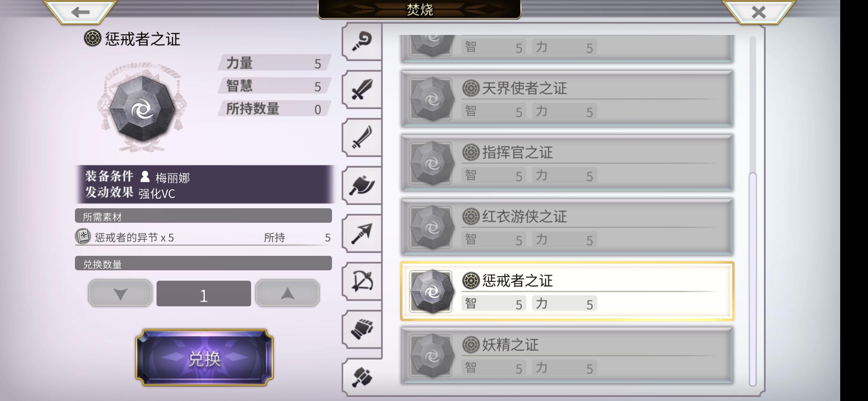This screenshot has height=401, width=868.
Task: Decrease the exchange quantity
Action: coord(120,293)
